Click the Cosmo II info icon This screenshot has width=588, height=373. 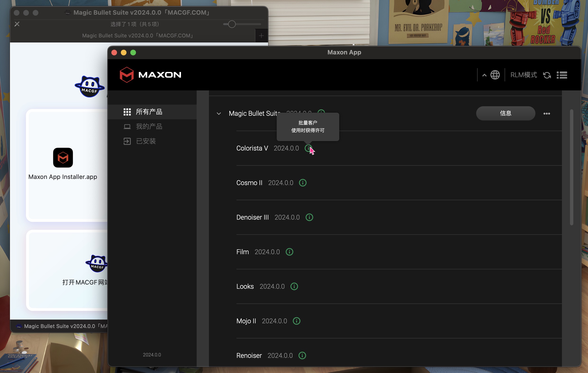coord(303,183)
